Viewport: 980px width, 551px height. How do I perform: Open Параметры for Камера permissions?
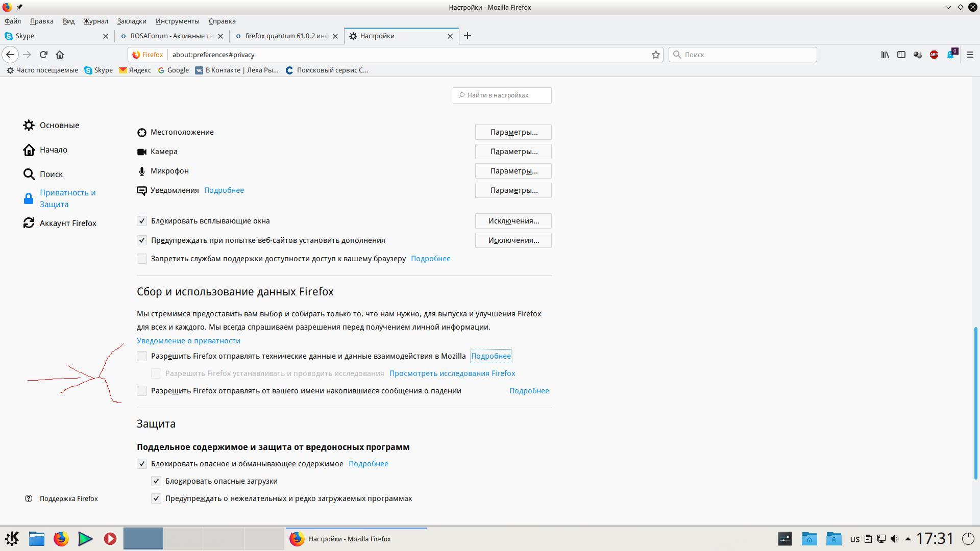click(513, 152)
